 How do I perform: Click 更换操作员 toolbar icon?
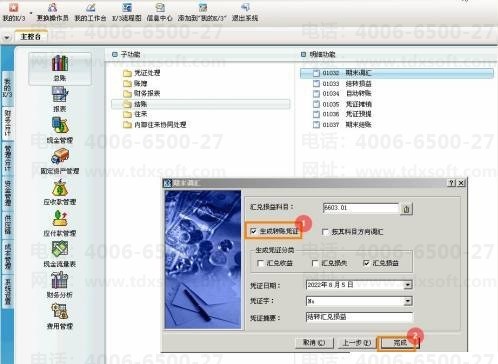52,13
